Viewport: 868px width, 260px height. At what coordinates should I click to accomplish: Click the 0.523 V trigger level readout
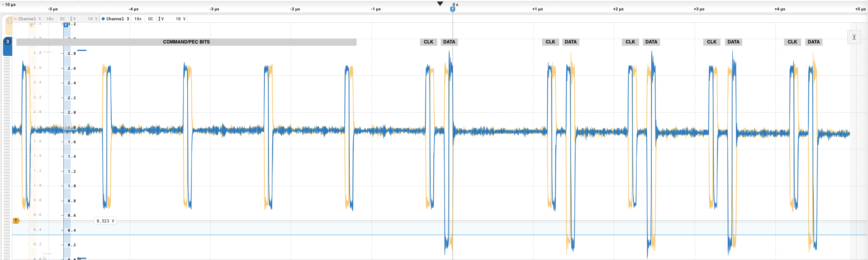tap(105, 221)
